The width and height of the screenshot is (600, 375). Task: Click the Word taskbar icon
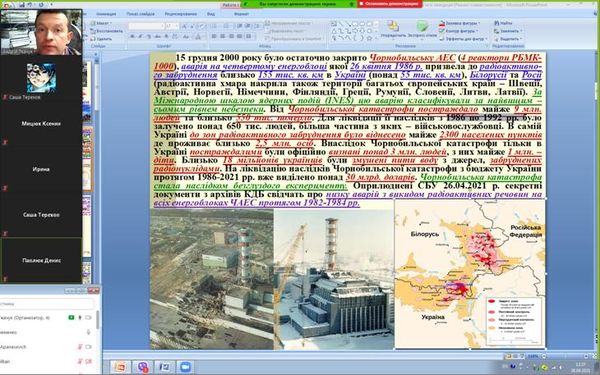point(164,367)
